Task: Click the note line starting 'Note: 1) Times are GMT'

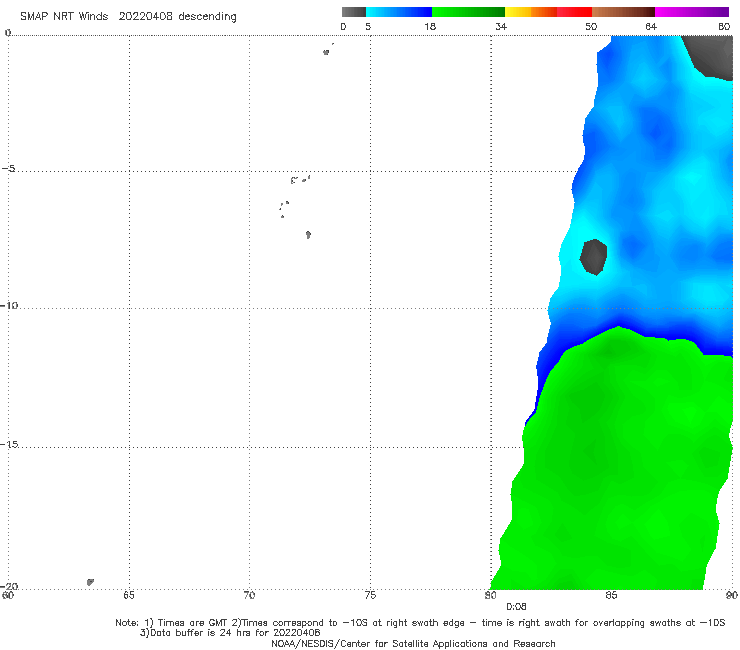Action: pyautogui.click(x=420, y=623)
